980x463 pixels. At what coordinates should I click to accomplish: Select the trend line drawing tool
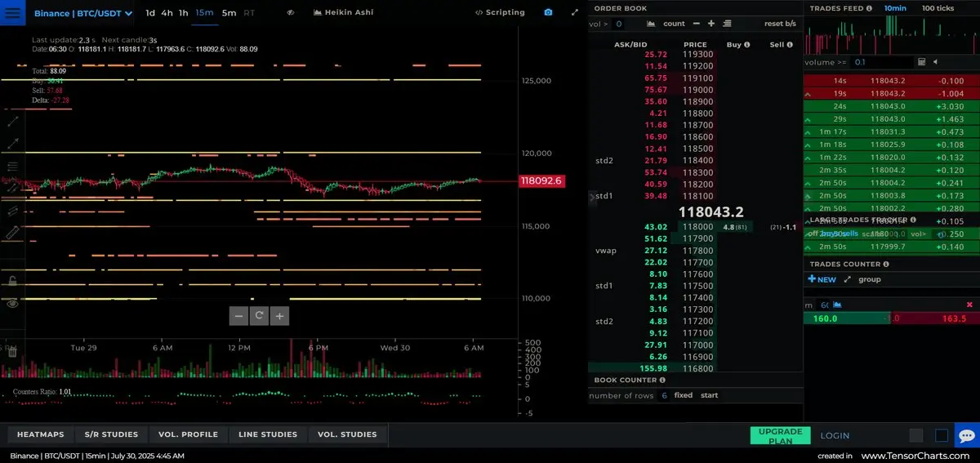pos(12,121)
